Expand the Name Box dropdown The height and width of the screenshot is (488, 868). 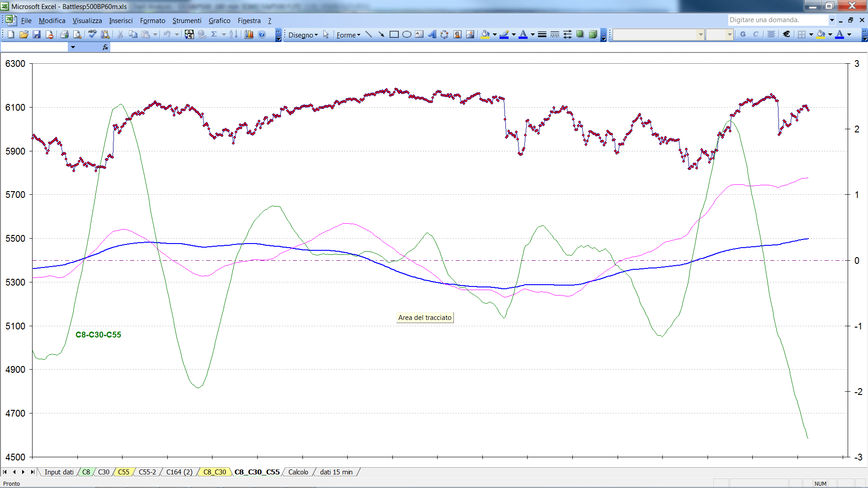pos(73,47)
